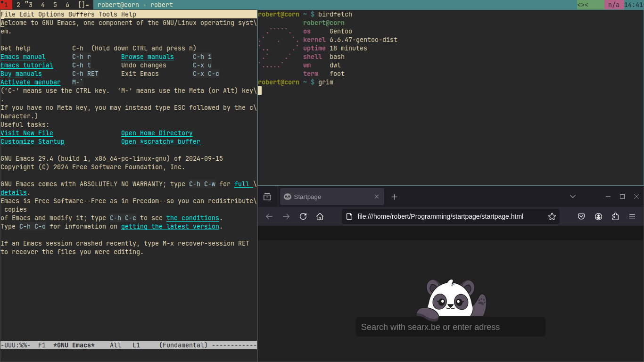Open Pocket save icon in Firefox toolbar
This screenshot has width=644, height=362.
pyautogui.click(x=581, y=216)
